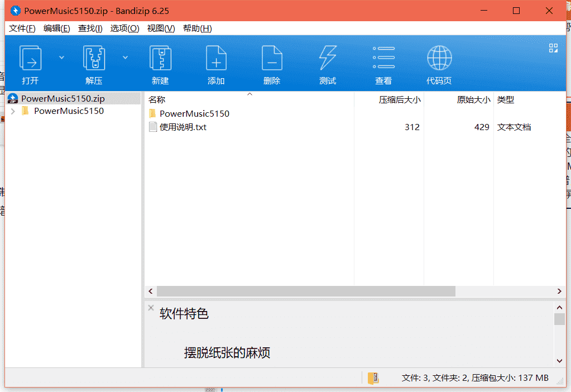Expand the PowerMusic5150 folder tree node
Screen dimensions: 571x392
point(13,111)
